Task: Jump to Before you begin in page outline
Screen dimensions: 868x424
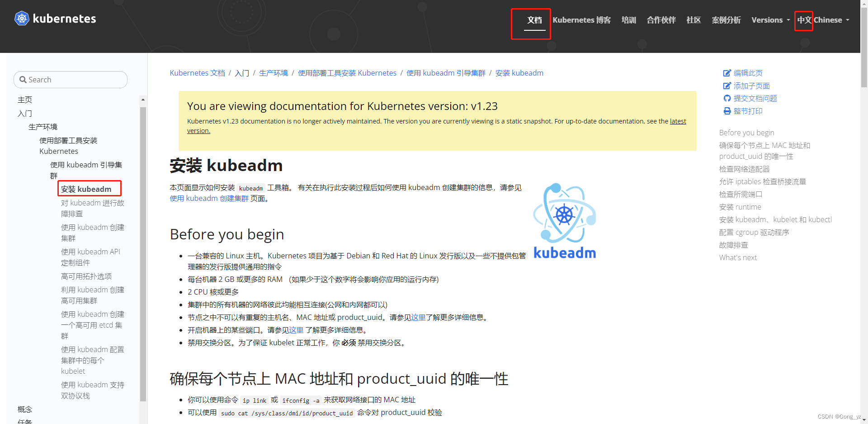Action: coord(746,133)
